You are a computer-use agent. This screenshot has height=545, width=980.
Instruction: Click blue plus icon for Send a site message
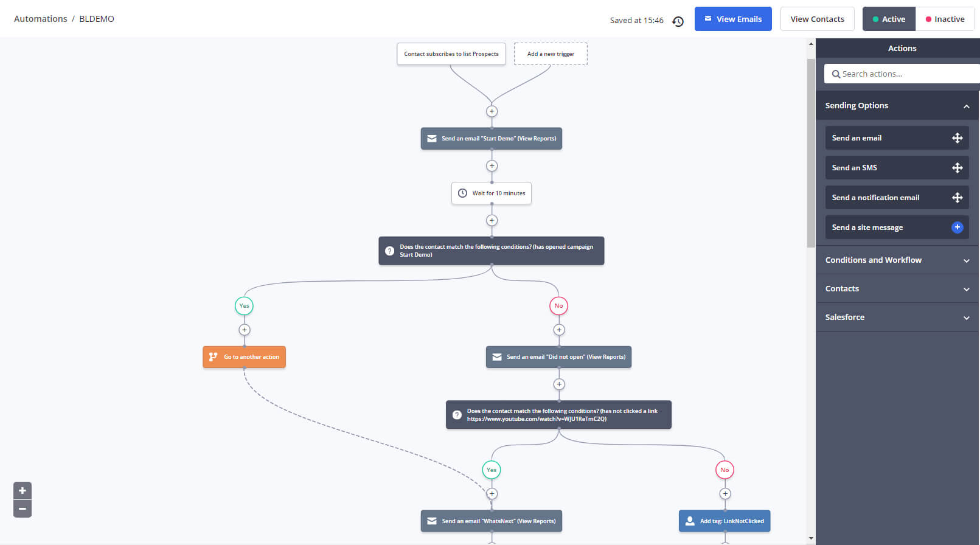tap(957, 227)
